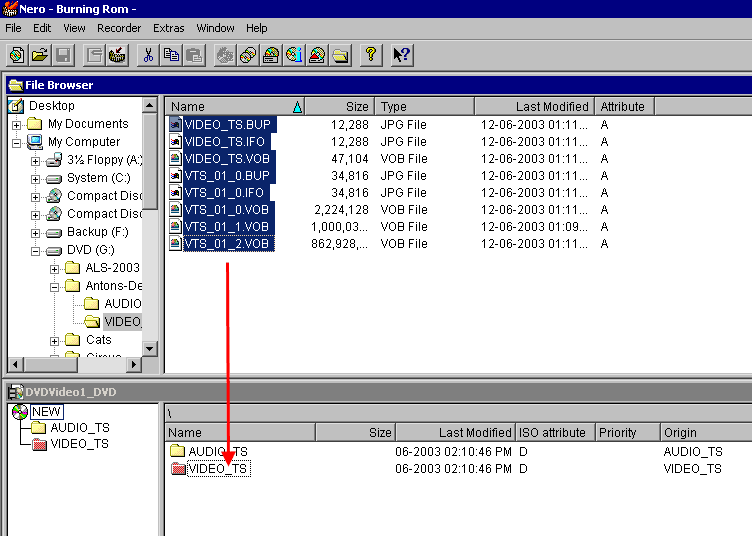The image size is (752, 536).
Task: Click the yellow question mark Help icon
Action: (x=371, y=55)
